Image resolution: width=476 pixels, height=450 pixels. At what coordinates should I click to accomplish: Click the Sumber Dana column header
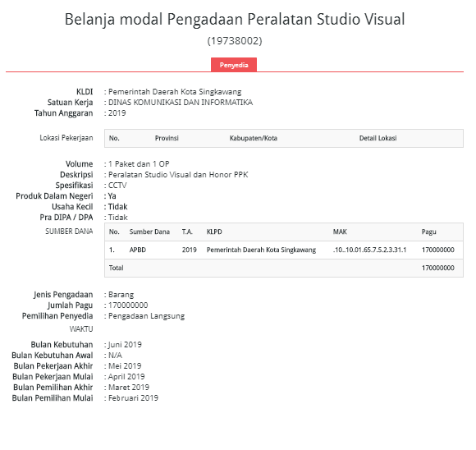pos(149,232)
